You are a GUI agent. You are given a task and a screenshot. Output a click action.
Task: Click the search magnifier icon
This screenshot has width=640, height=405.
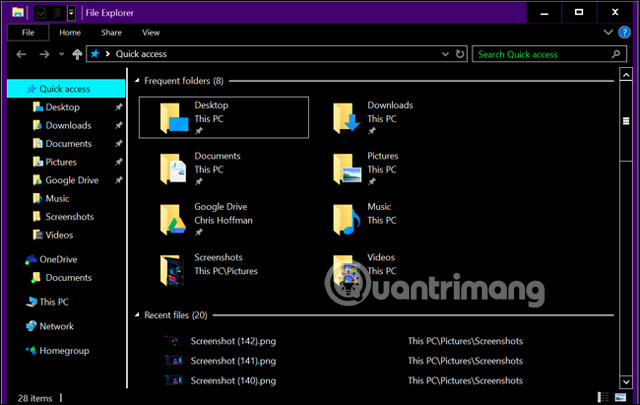click(x=616, y=54)
